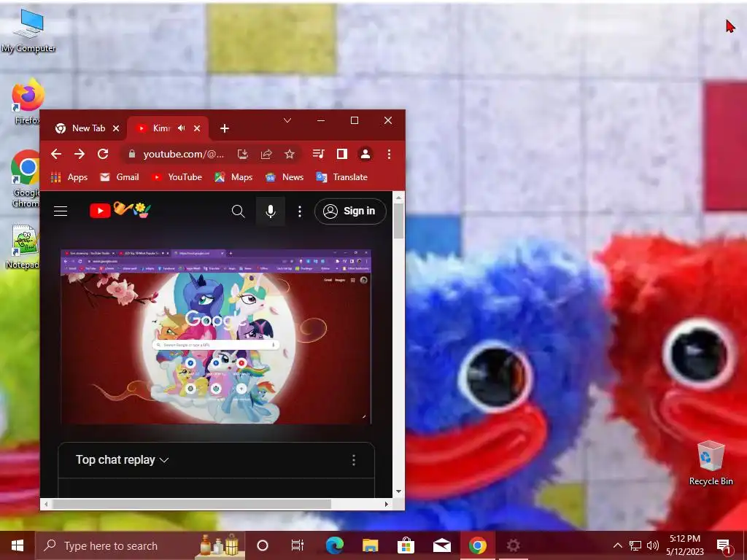This screenshot has width=747, height=560.
Task: Show hidden tray icons chevron
Action: [x=617, y=545]
